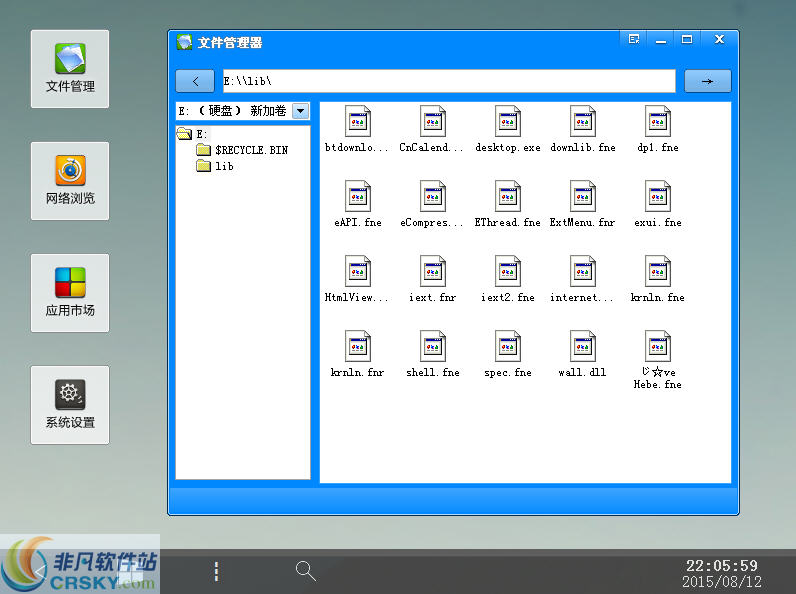Select the ExtMenu.fnr file icon
796x594 pixels.
(x=583, y=196)
